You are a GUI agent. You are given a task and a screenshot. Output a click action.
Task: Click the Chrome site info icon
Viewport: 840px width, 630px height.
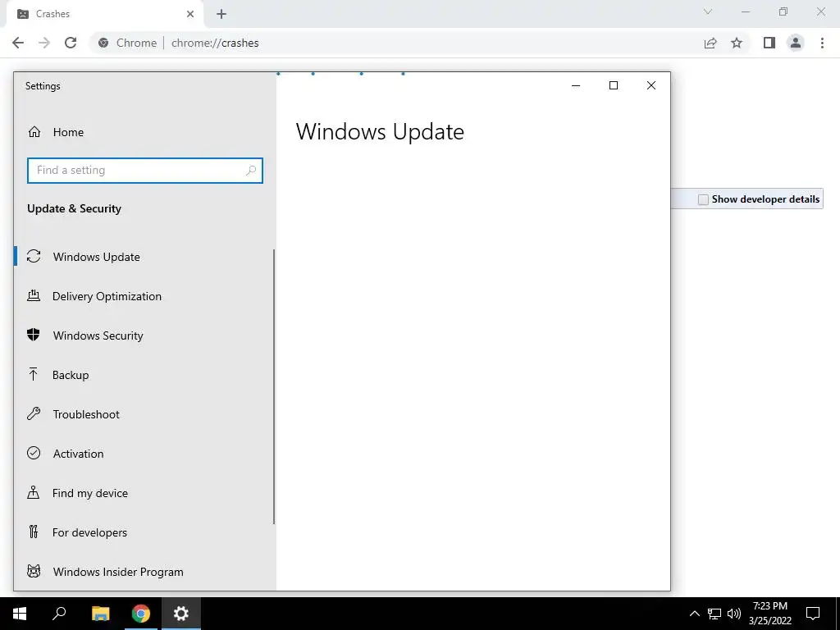(103, 43)
